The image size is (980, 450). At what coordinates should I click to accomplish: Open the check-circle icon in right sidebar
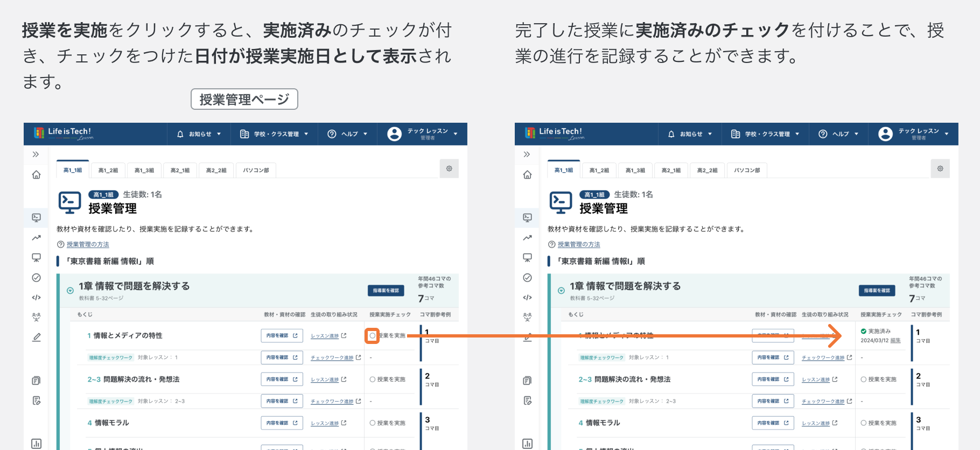(x=527, y=278)
